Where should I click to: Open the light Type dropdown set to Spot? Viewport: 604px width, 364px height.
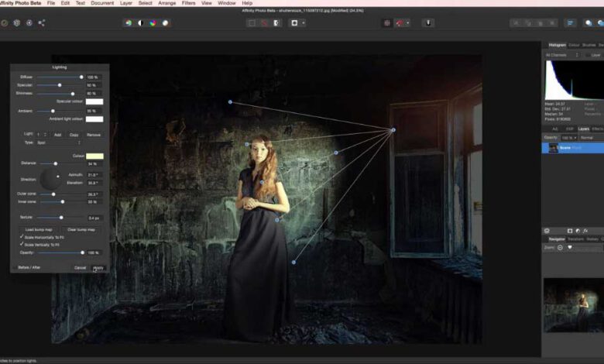[x=57, y=143]
